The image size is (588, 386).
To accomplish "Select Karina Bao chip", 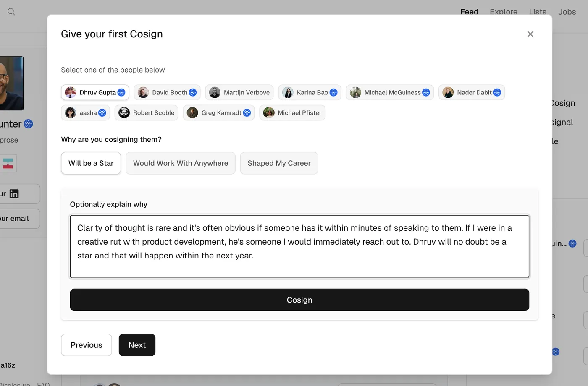I will tap(310, 92).
